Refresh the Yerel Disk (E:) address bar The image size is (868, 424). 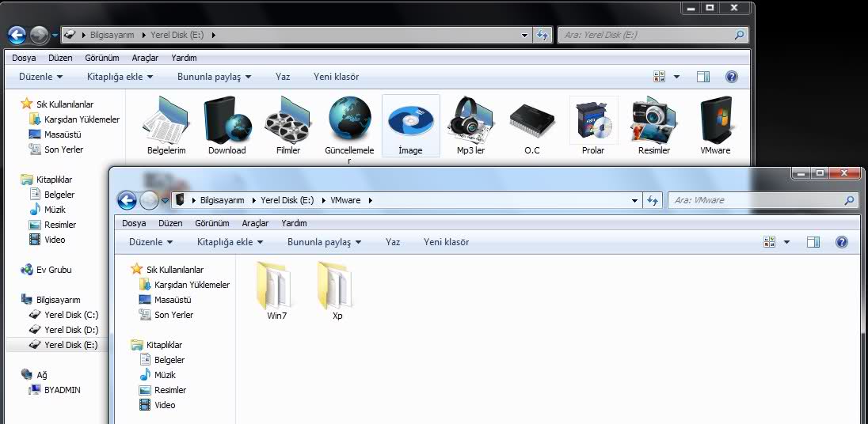(x=542, y=36)
